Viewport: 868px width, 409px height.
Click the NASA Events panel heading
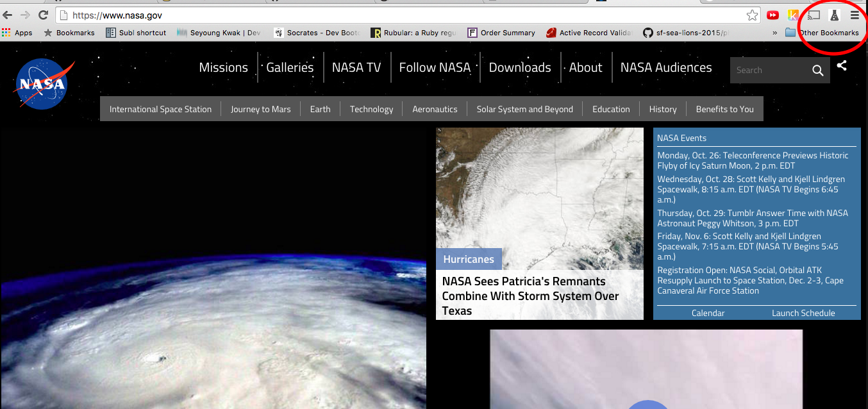pyautogui.click(x=681, y=138)
